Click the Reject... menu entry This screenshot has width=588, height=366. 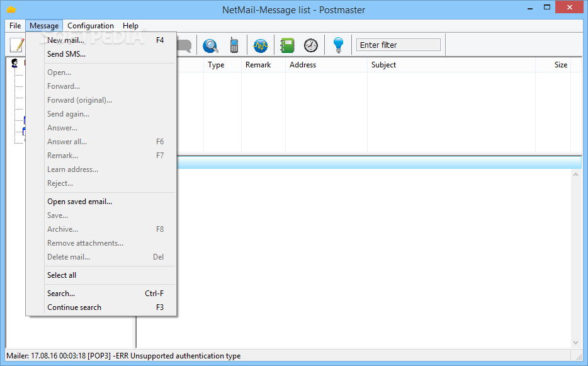click(x=101, y=183)
